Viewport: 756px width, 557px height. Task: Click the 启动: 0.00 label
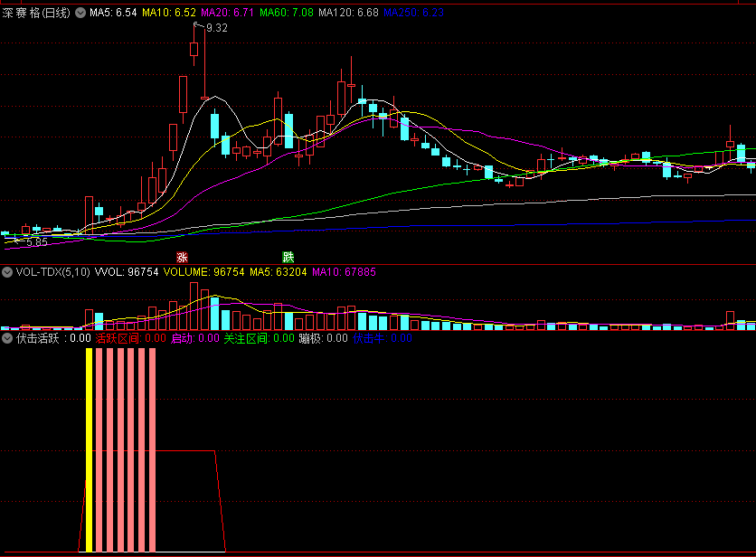click(195, 338)
